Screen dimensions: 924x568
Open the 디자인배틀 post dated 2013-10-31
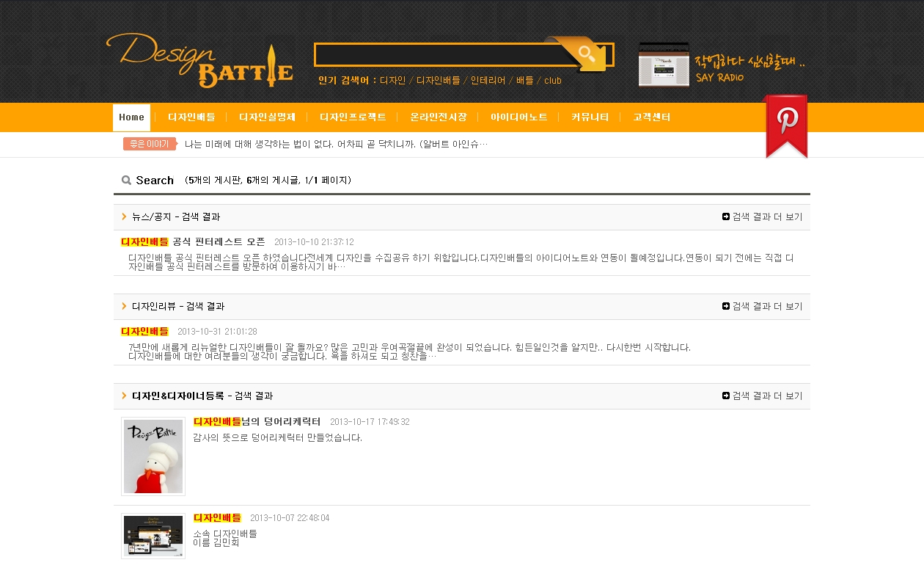pos(144,331)
